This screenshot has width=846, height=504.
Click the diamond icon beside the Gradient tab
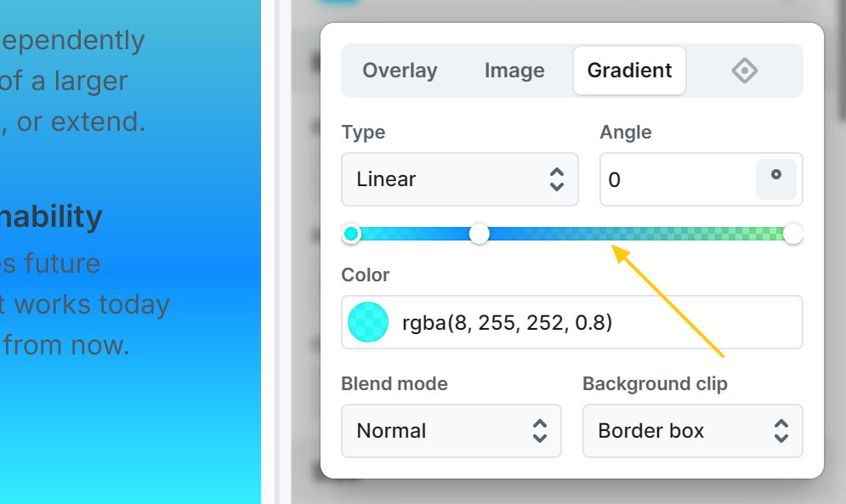[x=745, y=71]
